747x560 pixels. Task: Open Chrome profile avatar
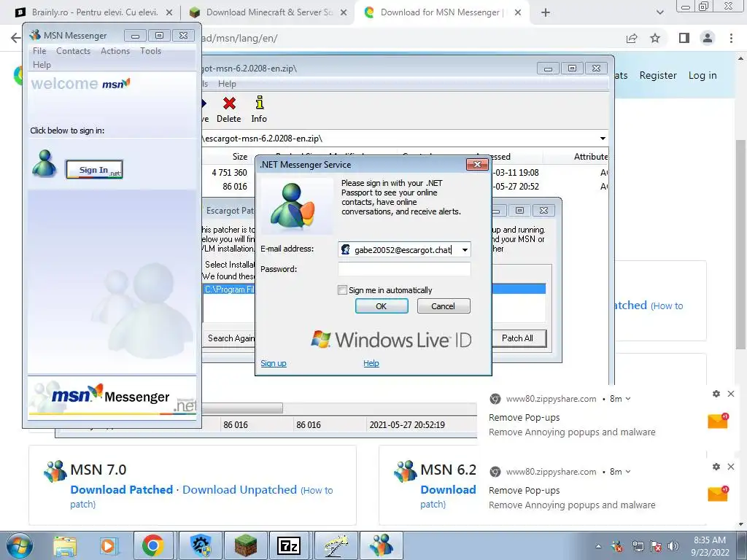(x=708, y=38)
